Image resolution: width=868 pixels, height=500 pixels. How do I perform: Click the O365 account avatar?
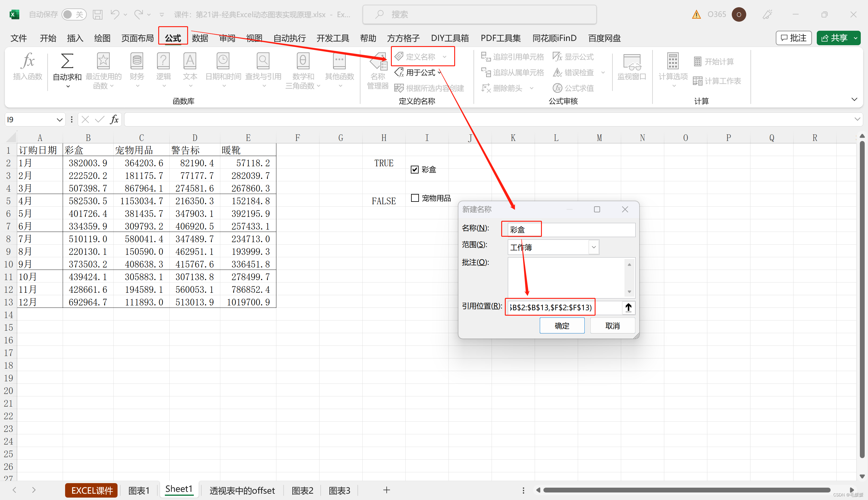[739, 14]
